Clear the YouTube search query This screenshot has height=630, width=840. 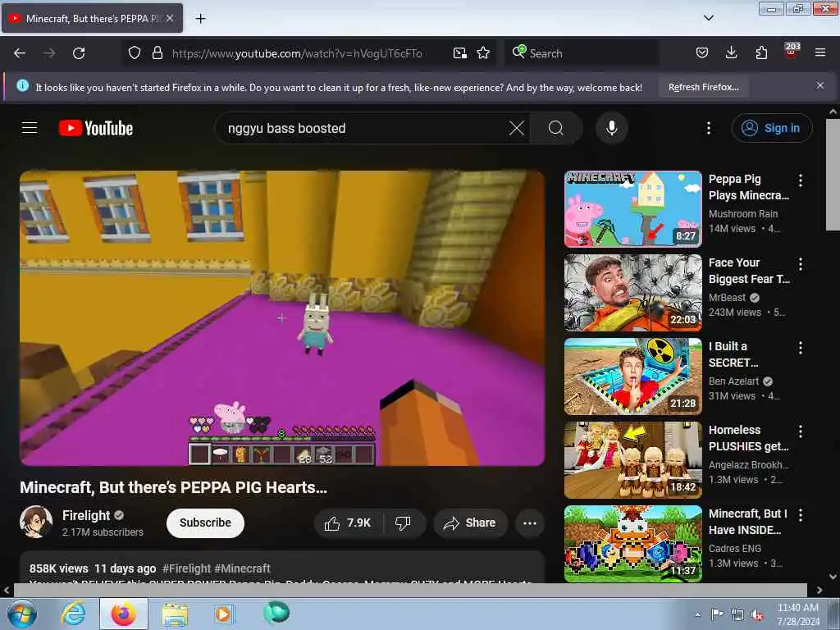click(517, 128)
